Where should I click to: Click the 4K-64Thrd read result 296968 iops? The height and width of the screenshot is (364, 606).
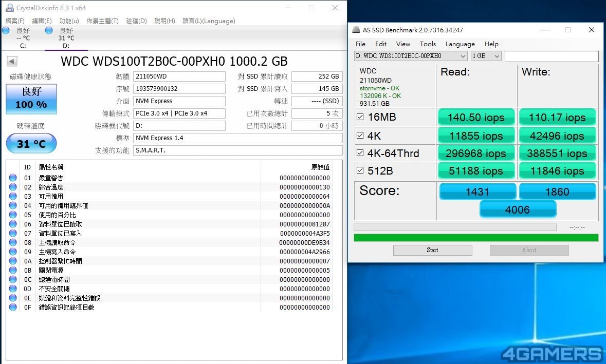(476, 153)
